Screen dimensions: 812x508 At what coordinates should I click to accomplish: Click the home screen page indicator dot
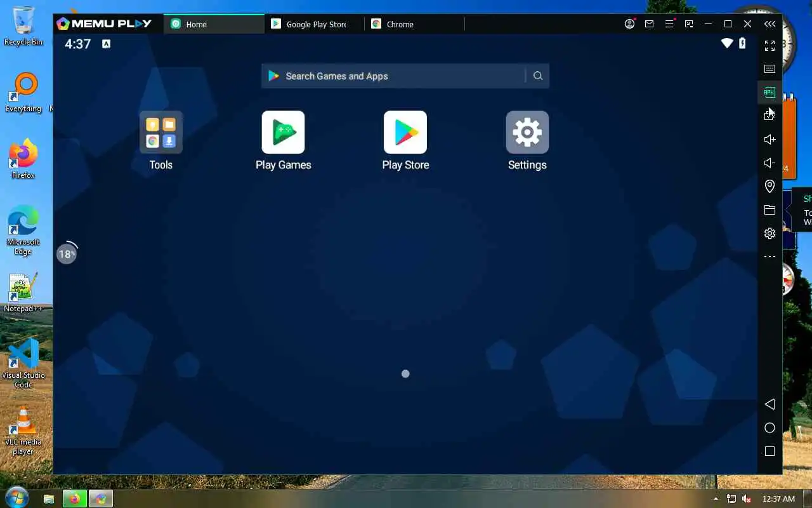[405, 374]
